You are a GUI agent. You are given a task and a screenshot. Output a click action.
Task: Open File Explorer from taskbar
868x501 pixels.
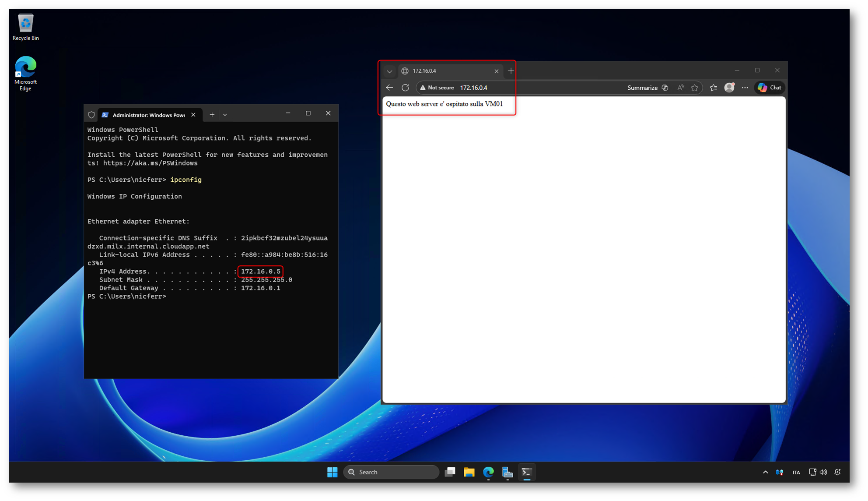pos(469,472)
